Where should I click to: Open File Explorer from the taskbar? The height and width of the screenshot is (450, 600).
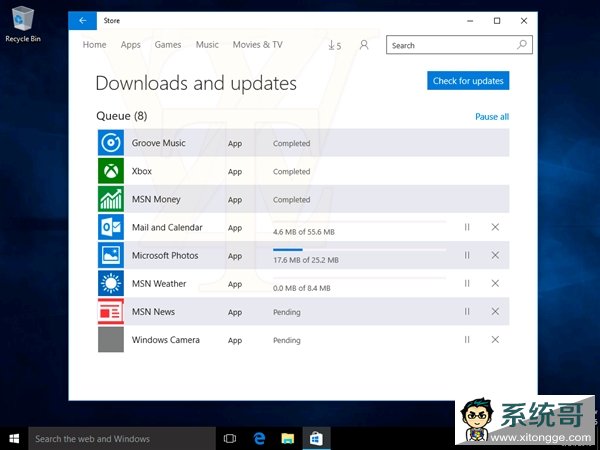point(287,439)
